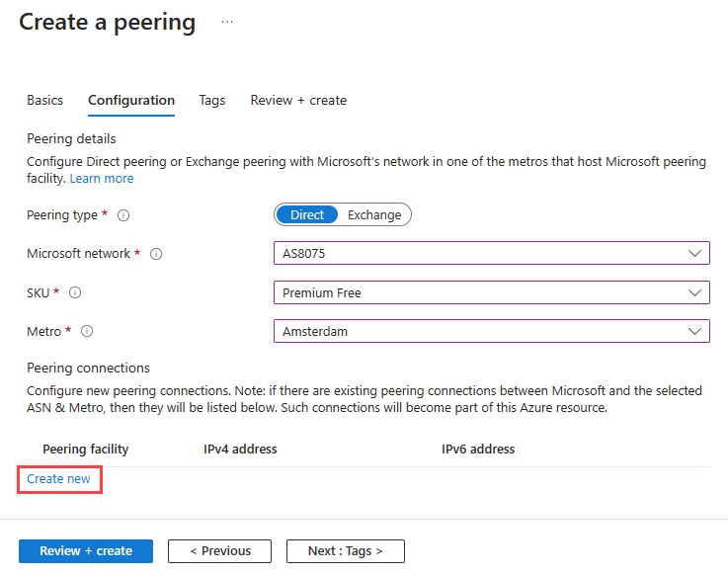The image size is (728, 575).
Task: Show info tooltip for Peering type
Action: [x=123, y=215]
